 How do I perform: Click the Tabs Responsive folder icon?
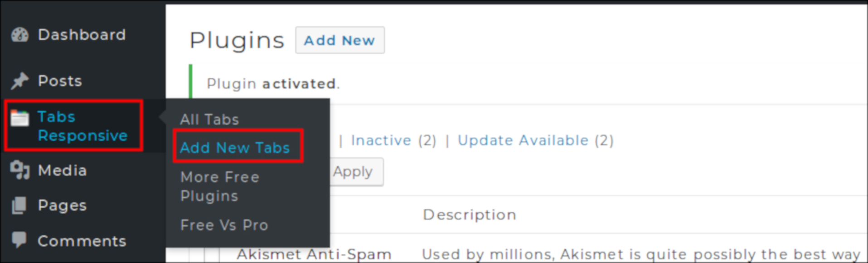(x=20, y=118)
